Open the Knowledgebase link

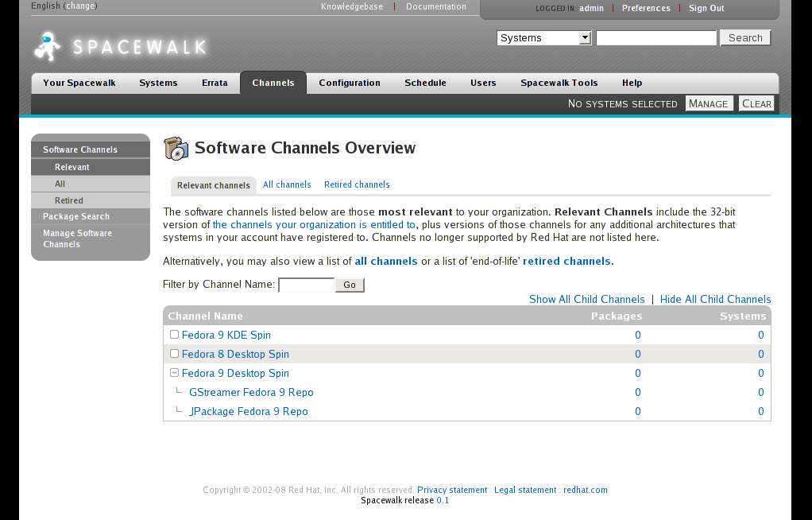coord(352,6)
